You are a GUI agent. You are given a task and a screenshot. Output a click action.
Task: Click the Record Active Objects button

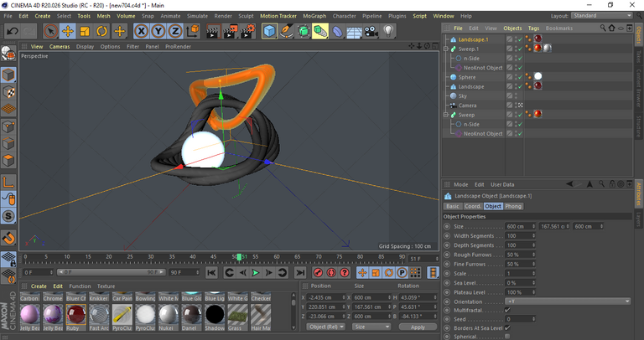(x=318, y=272)
